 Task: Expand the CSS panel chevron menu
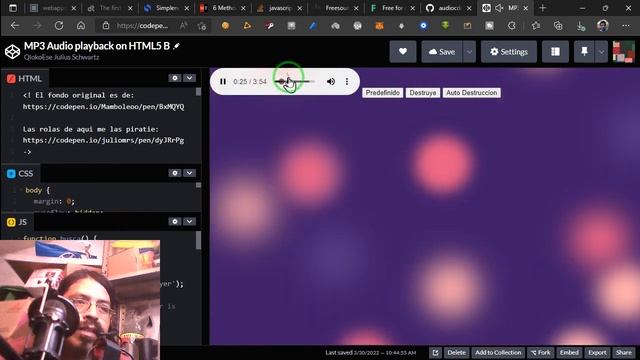(189, 173)
